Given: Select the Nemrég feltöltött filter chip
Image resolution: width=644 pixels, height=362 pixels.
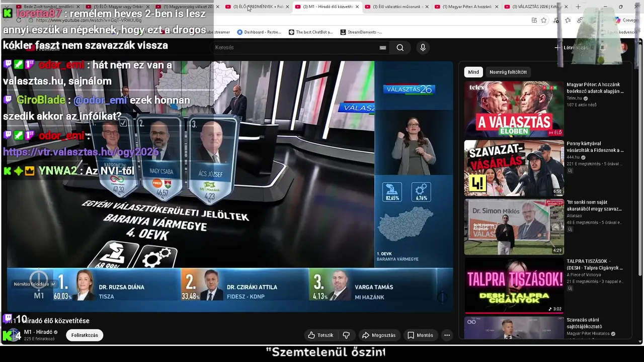Looking at the screenshot, I should pyautogui.click(x=508, y=72).
